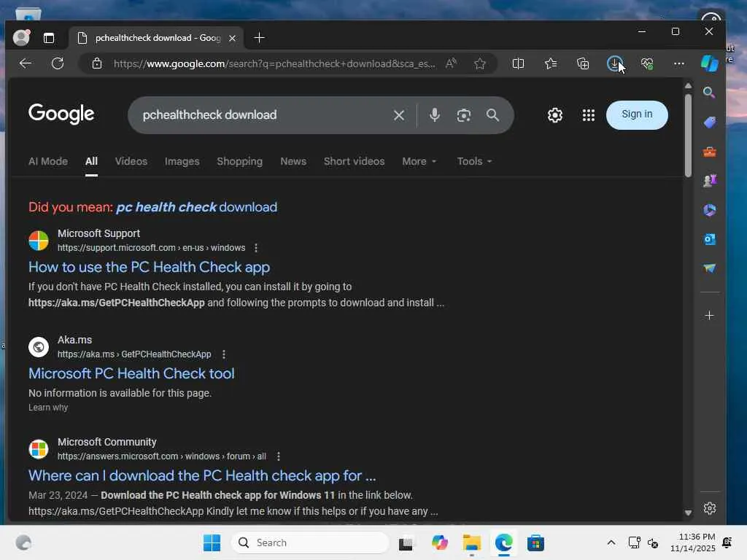
Task: Open File Explorer from taskbar
Action: [x=472, y=542]
